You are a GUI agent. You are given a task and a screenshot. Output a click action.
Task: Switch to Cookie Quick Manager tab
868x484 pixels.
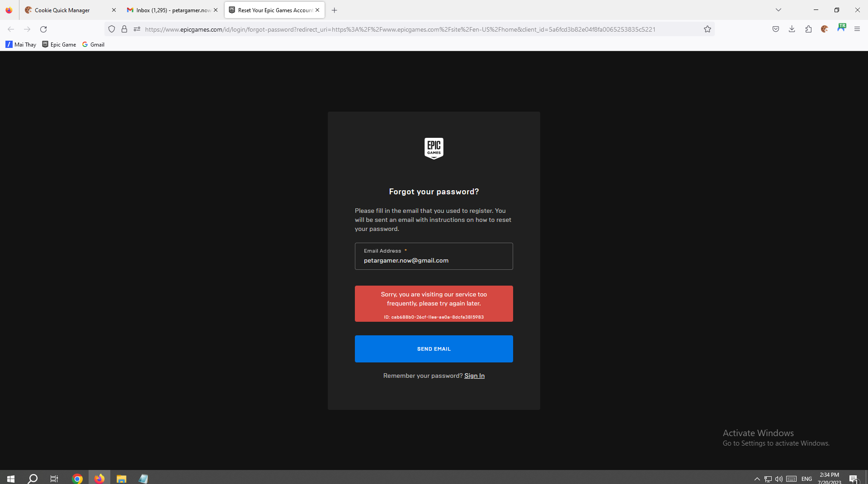pos(71,10)
